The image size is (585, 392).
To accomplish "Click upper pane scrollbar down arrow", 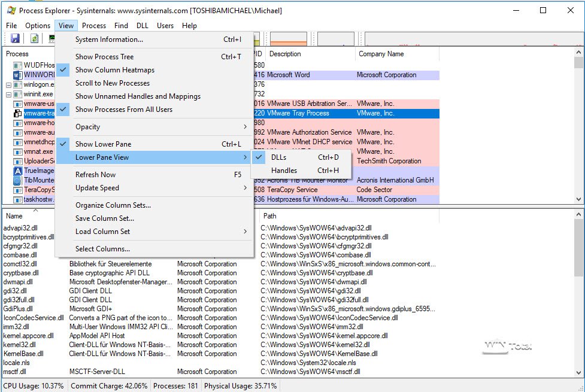I will pos(578,199).
